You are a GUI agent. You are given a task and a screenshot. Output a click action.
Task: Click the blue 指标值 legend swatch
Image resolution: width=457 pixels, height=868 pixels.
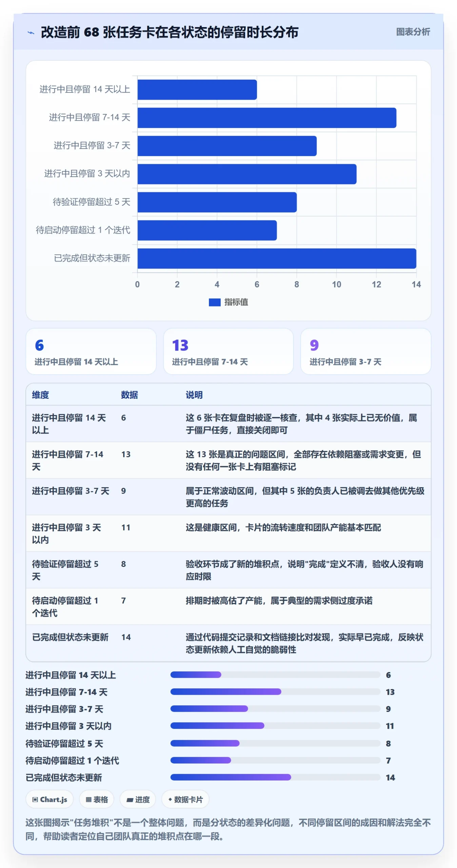coord(215,302)
